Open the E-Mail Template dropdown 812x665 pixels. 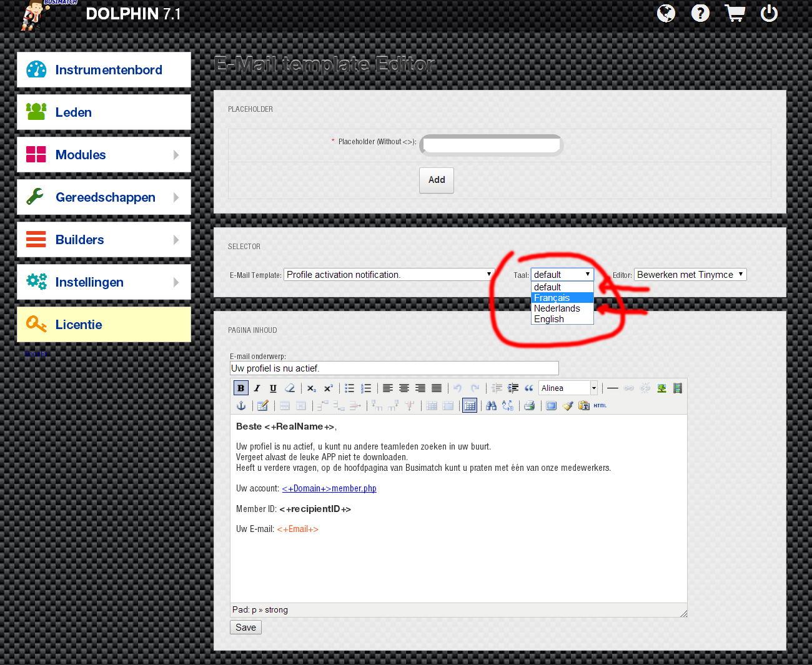(389, 275)
